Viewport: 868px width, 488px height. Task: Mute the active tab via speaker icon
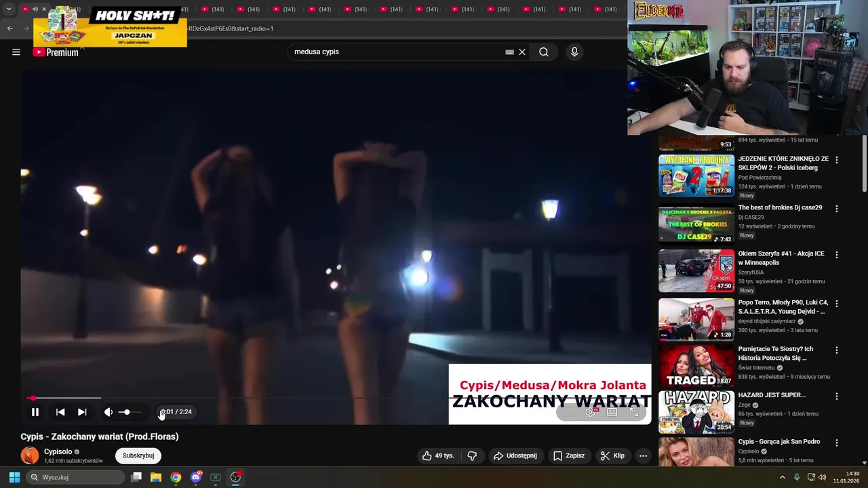pos(35,9)
